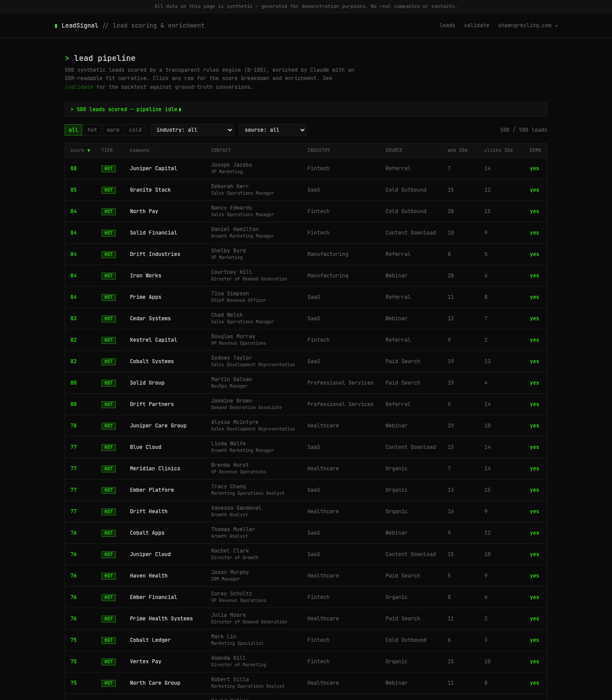Select contact Courtney Hill
612x700 pixels.
tap(232, 272)
